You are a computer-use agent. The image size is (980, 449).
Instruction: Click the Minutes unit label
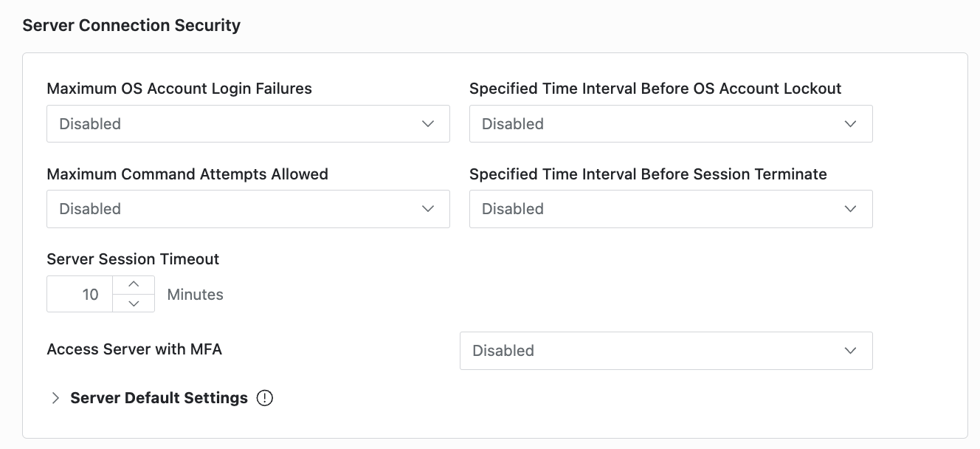195,295
